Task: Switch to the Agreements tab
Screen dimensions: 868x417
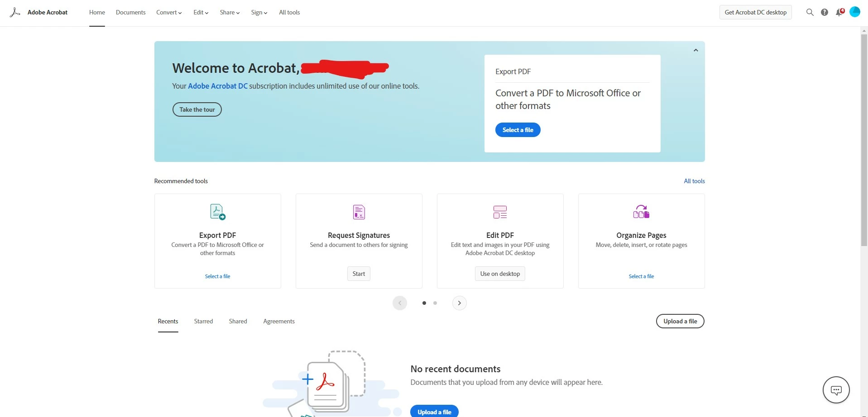Action: [x=279, y=321]
